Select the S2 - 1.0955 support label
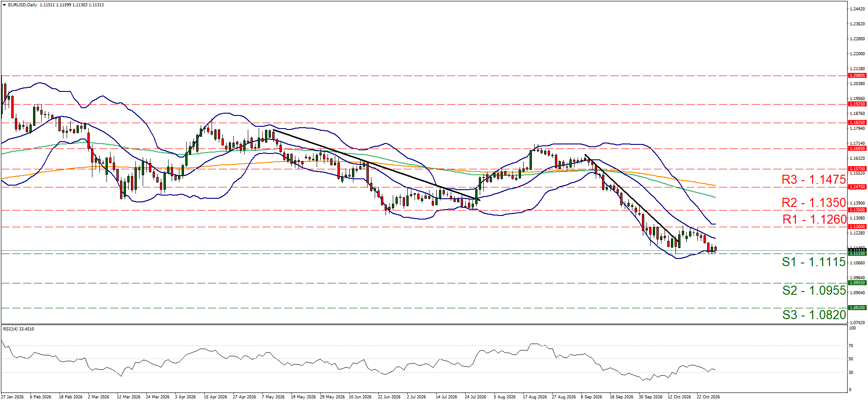Screen dimensions: 868x402 814,291
